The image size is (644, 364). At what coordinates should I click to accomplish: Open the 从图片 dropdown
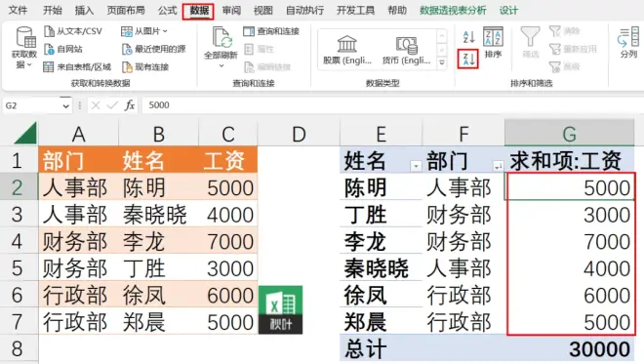click(144, 31)
